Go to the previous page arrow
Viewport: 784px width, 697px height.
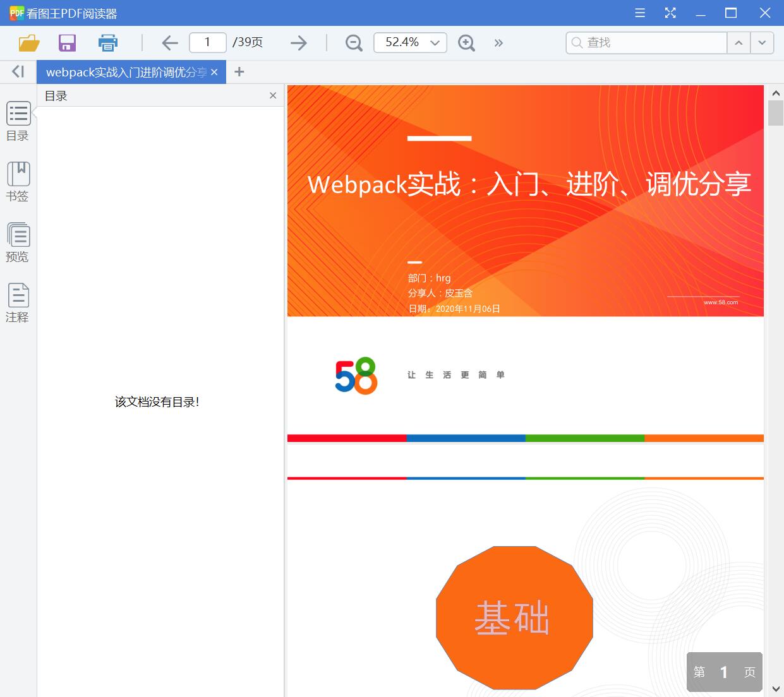coord(170,43)
